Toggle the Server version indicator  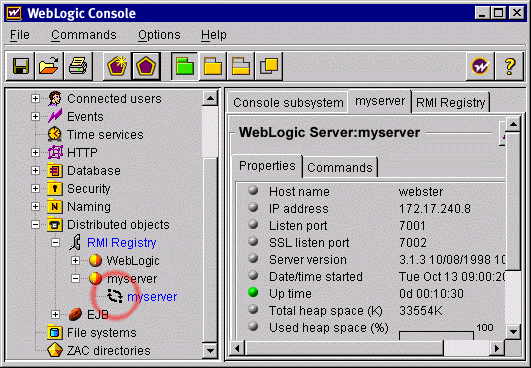253,258
